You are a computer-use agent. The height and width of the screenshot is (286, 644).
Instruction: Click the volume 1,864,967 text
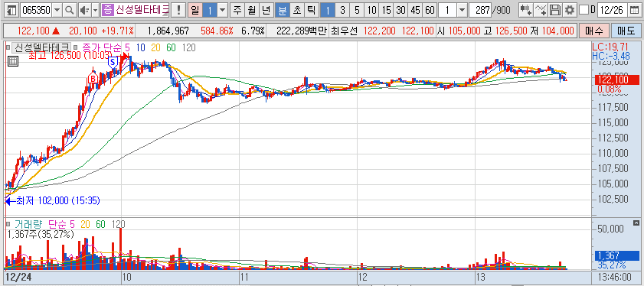[168, 31]
